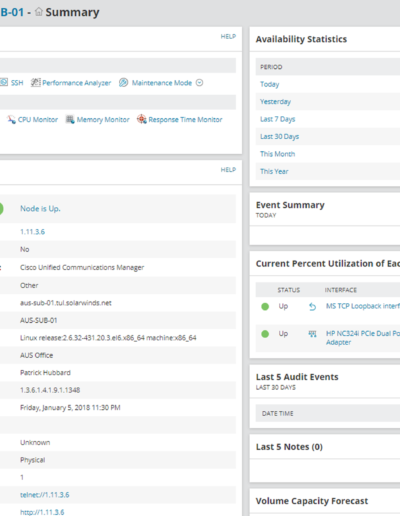
Task: Click the 1.3.6.1.4.1.9.1.1348 OID value
Action: [x=50, y=390]
